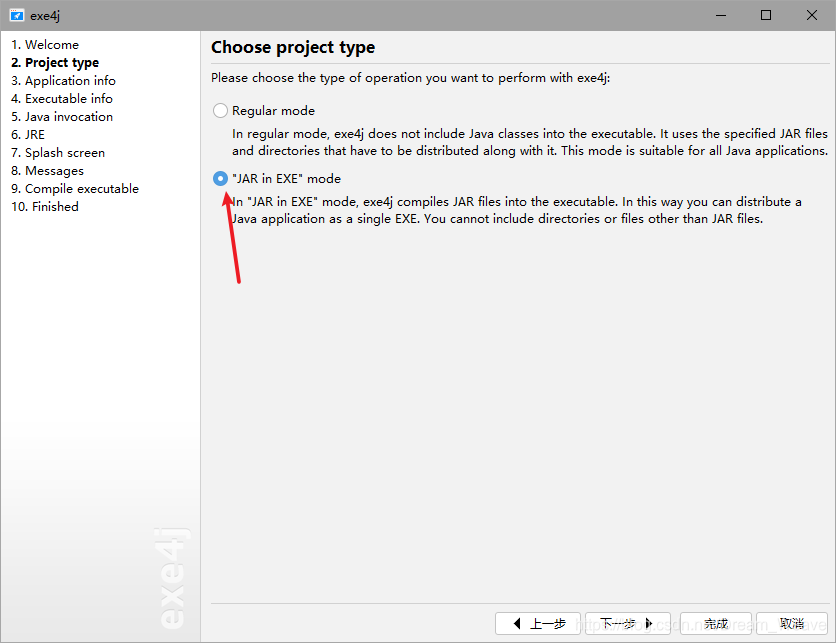Open the 6. JRE step
This screenshot has height=643, width=836.
(x=28, y=135)
